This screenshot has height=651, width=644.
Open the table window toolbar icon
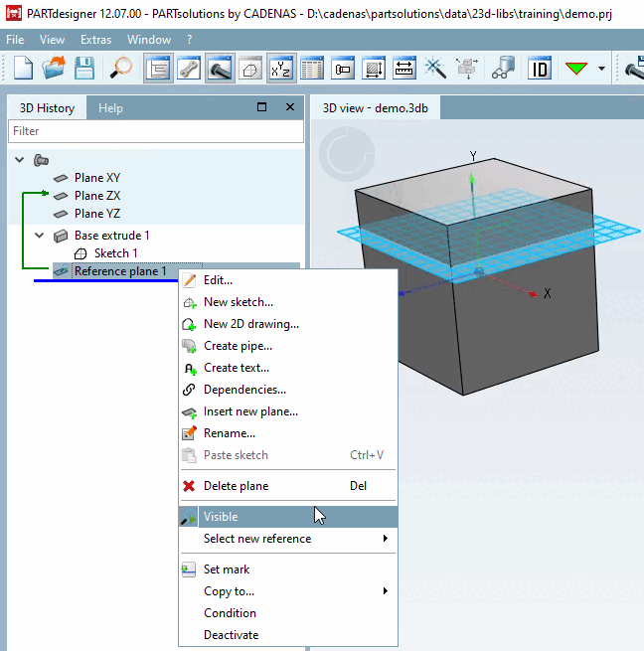coord(312,69)
